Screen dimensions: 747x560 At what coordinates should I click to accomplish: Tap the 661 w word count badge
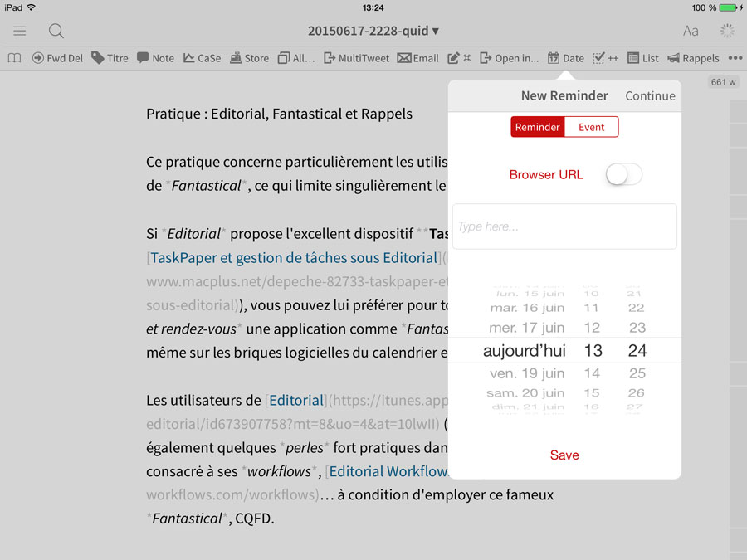(723, 82)
